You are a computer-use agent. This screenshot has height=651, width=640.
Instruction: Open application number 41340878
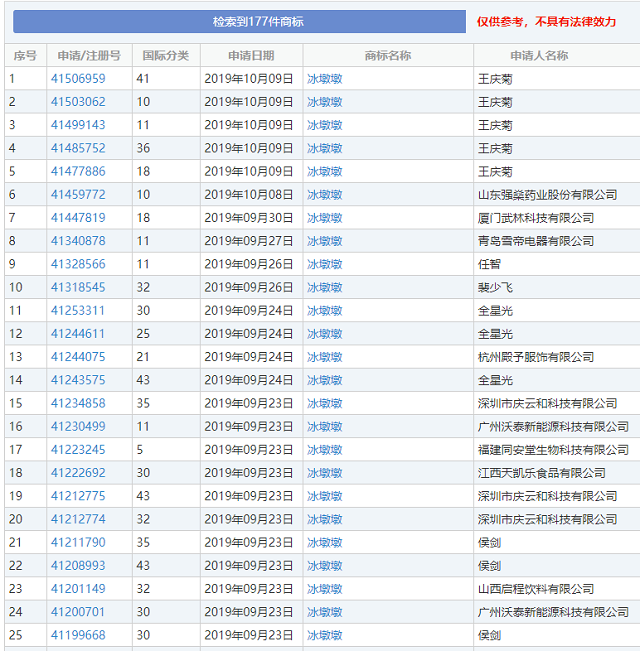coord(78,241)
